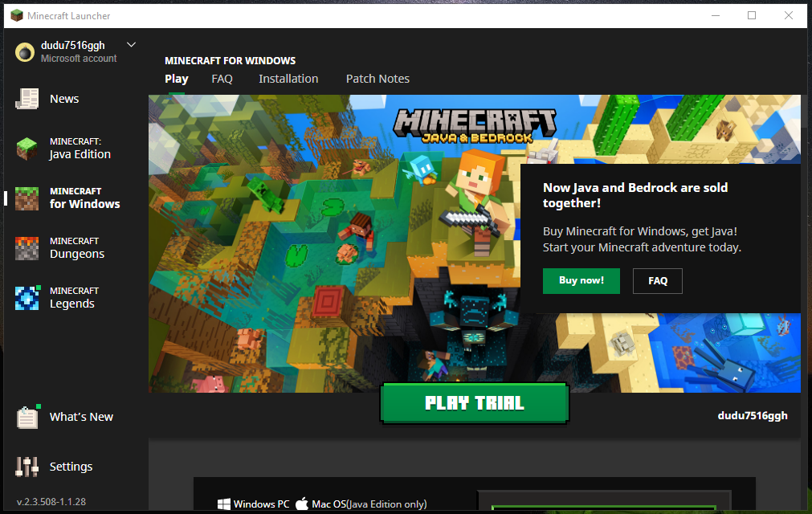Open the Settings sliders icon
Screen dimensions: 812x514
click(x=27, y=467)
